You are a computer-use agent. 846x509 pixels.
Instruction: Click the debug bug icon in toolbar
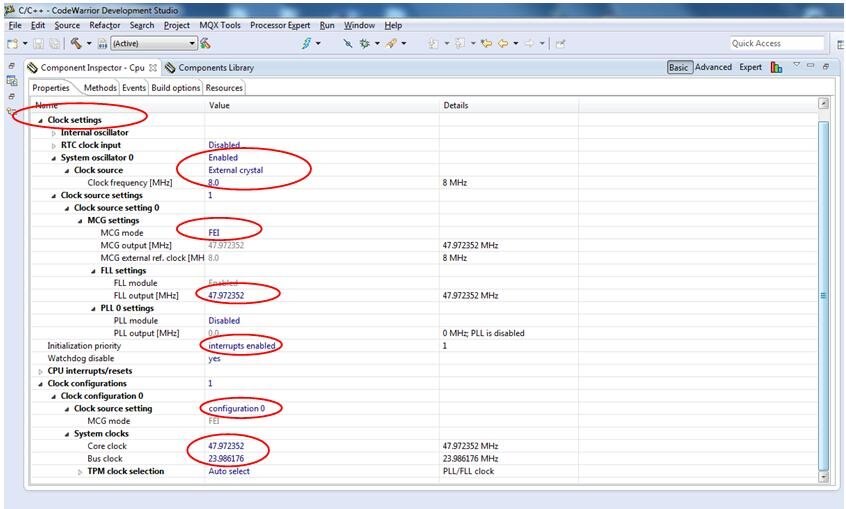pyautogui.click(x=363, y=43)
